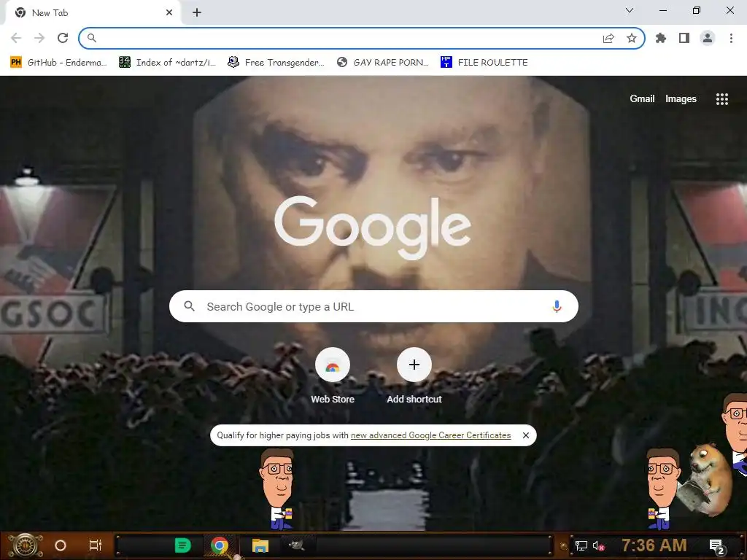
Task: Click the Cortana circle on taskbar
Action: coord(61,545)
